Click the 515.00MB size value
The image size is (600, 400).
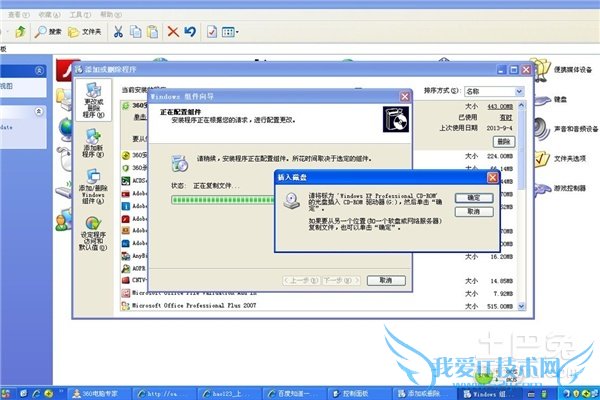(x=500, y=306)
